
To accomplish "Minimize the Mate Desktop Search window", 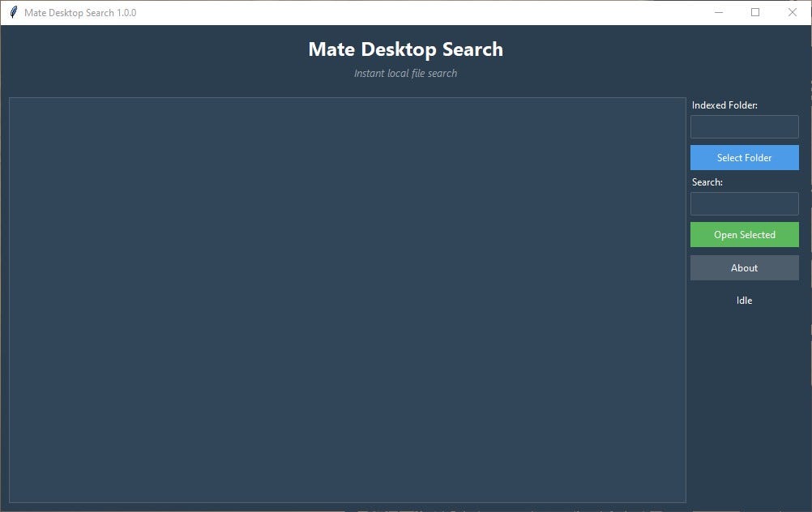I will [x=718, y=12].
